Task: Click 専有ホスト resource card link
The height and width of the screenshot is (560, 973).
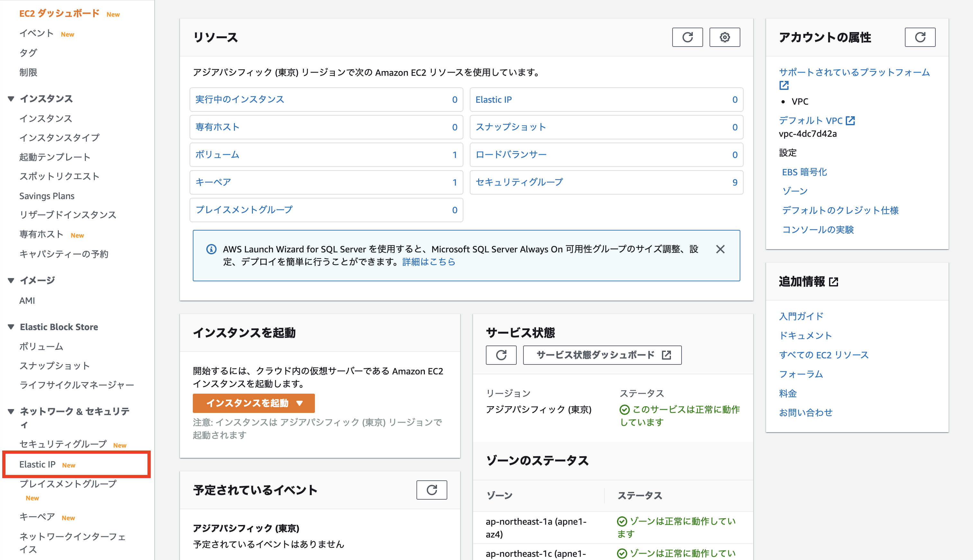Action: click(218, 127)
